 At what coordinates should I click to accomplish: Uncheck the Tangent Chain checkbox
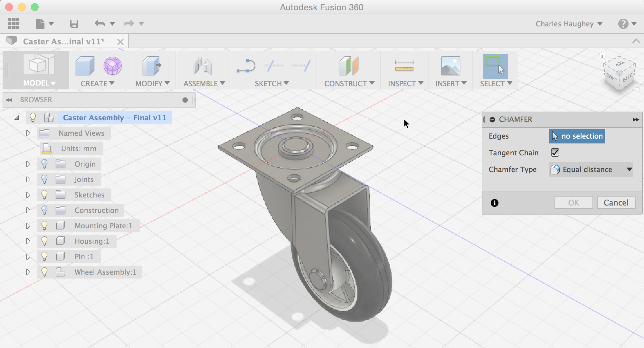point(555,152)
